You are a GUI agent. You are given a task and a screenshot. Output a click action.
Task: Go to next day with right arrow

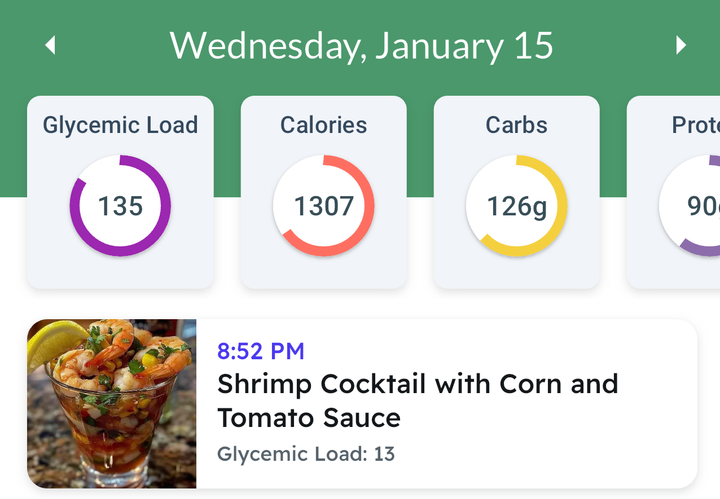681,45
